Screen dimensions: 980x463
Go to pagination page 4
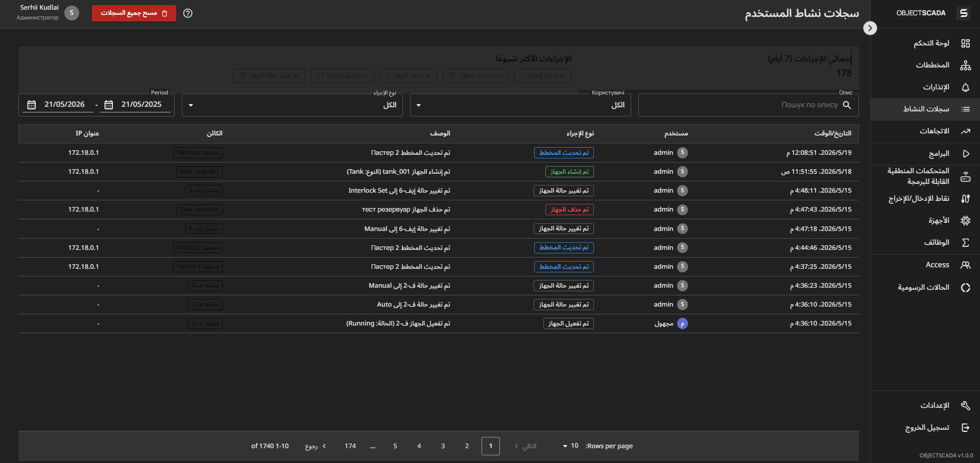click(419, 446)
